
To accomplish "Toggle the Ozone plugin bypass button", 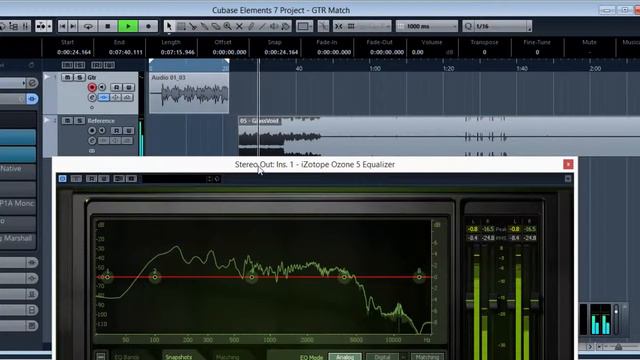I will [x=62, y=179].
